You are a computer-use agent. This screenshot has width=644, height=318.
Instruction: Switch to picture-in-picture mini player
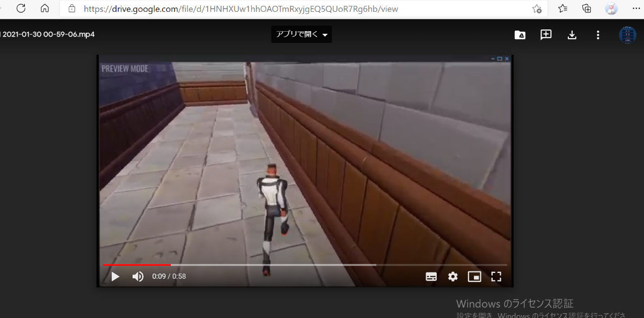[474, 277]
